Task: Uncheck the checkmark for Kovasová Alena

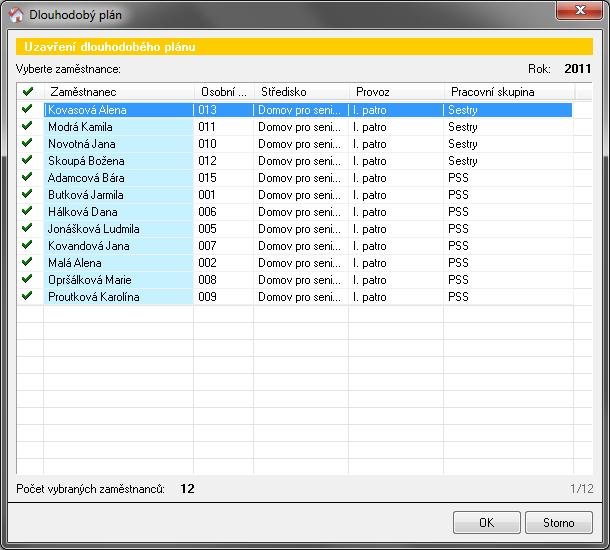Action: (27, 109)
